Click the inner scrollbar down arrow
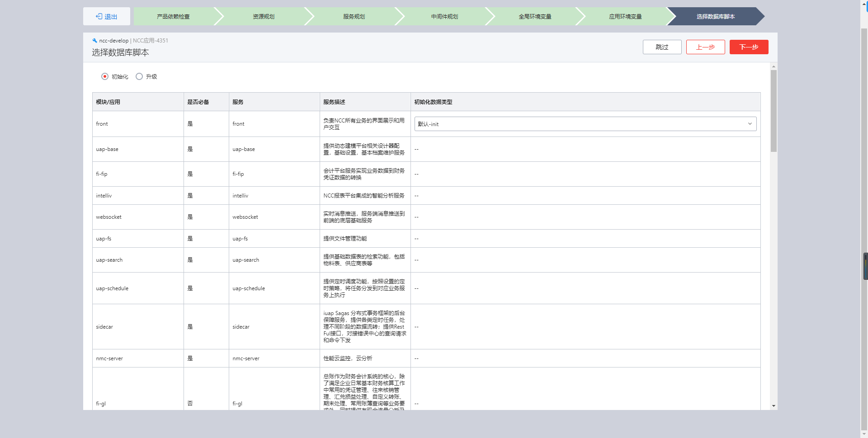Viewport: 868px width, 438px height. tap(774, 406)
